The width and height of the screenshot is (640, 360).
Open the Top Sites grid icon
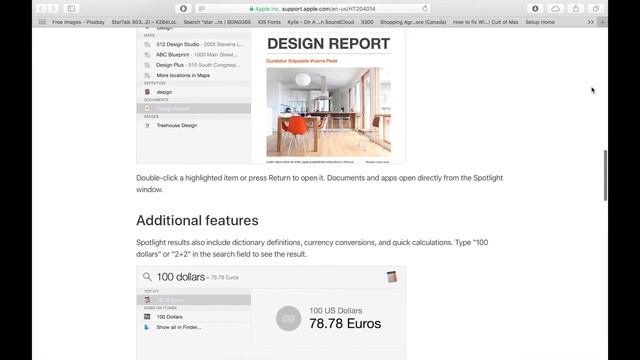coord(42,22)
